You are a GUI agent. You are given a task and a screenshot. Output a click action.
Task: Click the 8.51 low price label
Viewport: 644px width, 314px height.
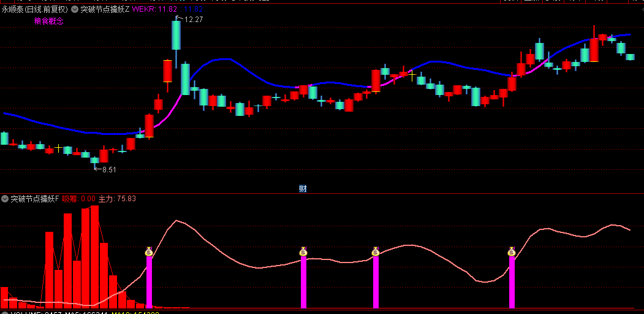(x=109, y=170)
